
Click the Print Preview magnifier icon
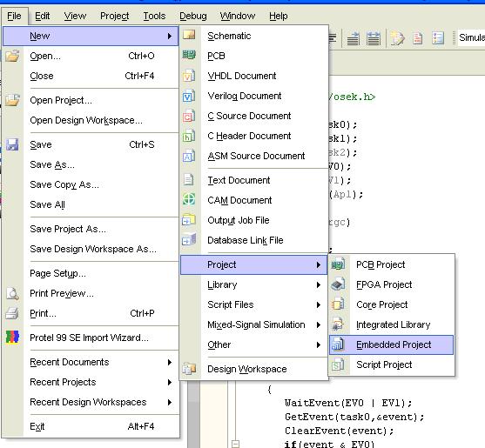[x=13, y=293]
